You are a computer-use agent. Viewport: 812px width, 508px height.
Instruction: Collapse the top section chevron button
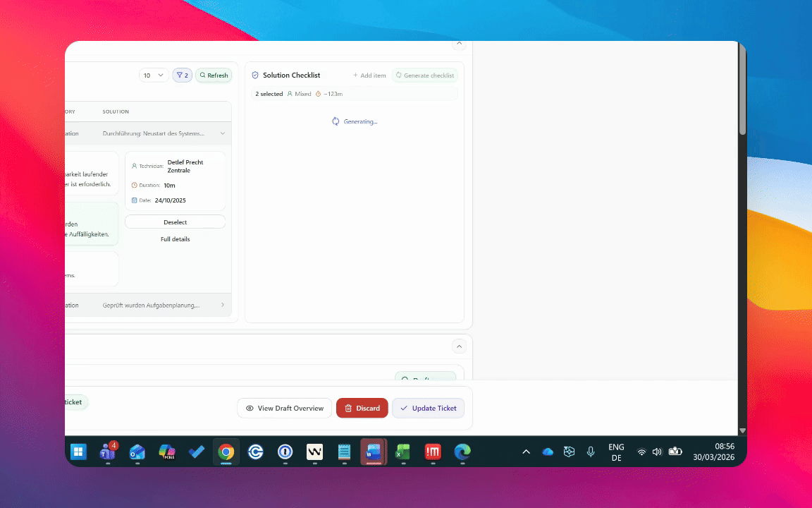point(459,44)
